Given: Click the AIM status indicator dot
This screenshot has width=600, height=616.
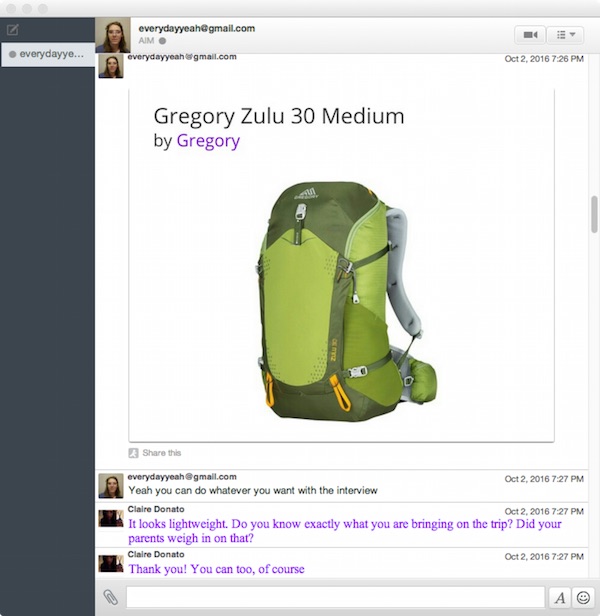Looking at the screenshot, I should [162, 40].
